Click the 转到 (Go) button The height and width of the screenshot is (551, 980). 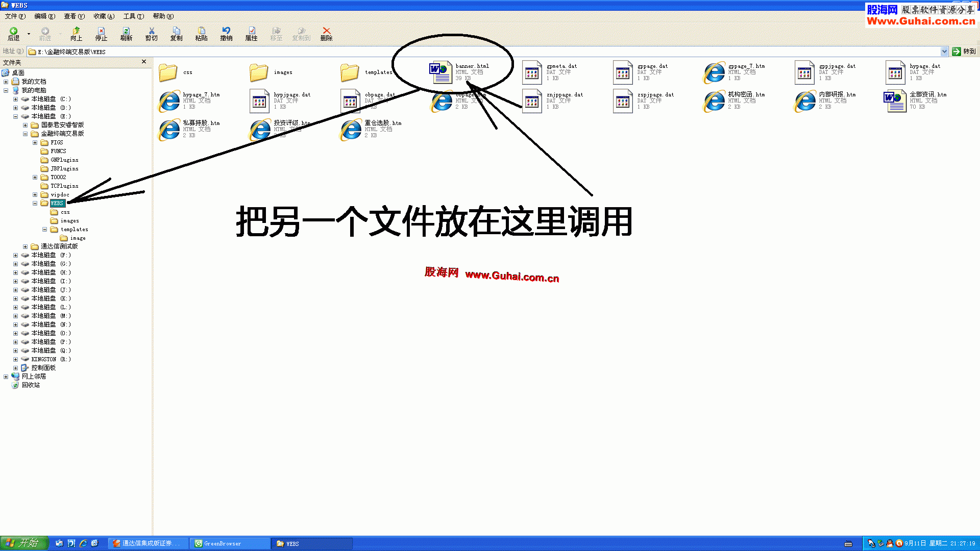964,52
